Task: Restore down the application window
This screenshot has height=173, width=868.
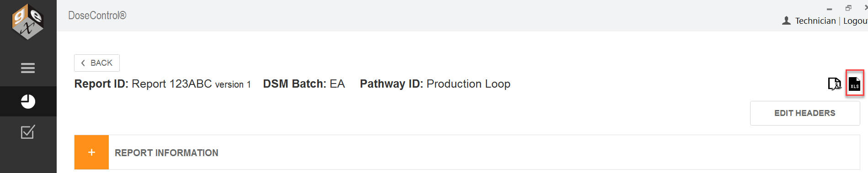Action: click(x=848, y=8)
